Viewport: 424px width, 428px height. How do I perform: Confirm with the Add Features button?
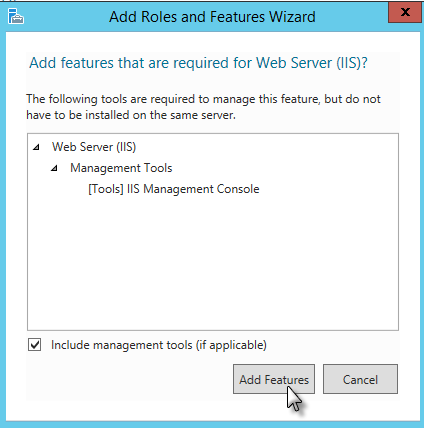[x=274, y=379]
